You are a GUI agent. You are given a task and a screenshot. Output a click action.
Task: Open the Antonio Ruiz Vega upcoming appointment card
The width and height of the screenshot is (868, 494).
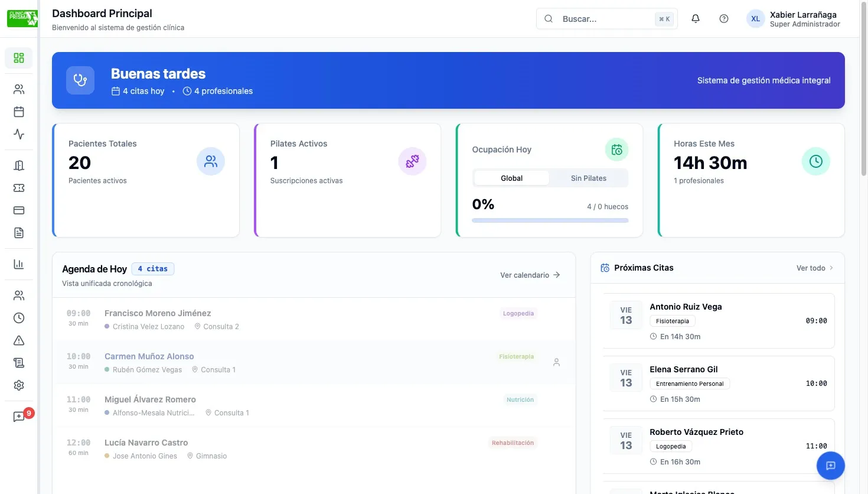pyautogui.click(x=719, y=321)
